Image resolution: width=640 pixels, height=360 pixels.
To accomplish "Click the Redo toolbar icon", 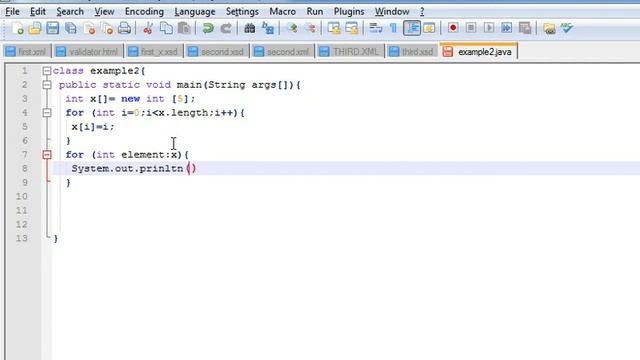I will (x=226, y=28).
